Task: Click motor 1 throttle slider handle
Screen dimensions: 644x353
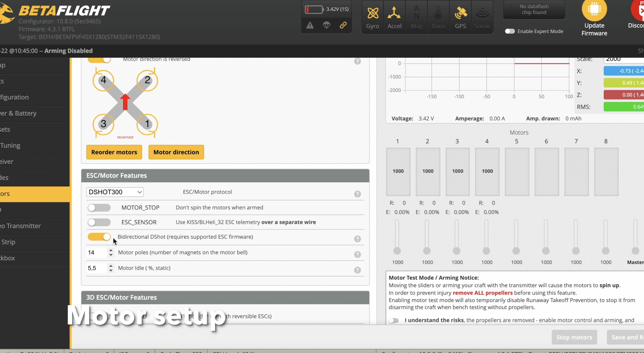Action: (397, 251)
